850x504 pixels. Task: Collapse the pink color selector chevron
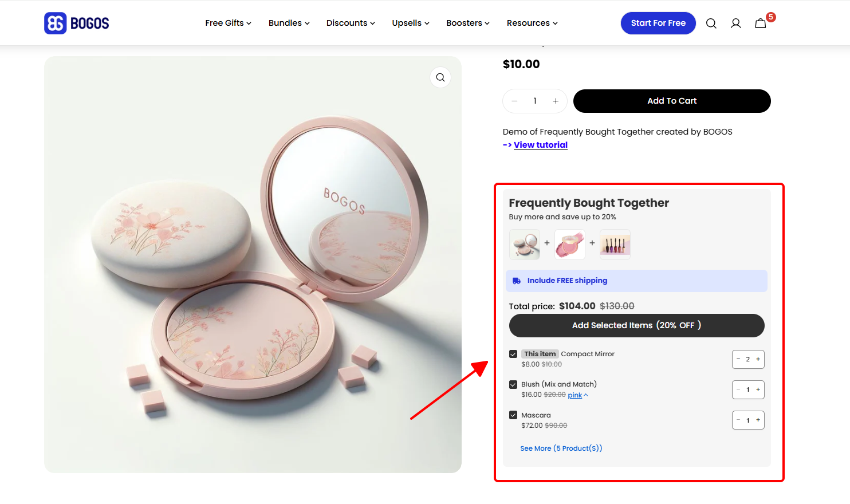587,395
